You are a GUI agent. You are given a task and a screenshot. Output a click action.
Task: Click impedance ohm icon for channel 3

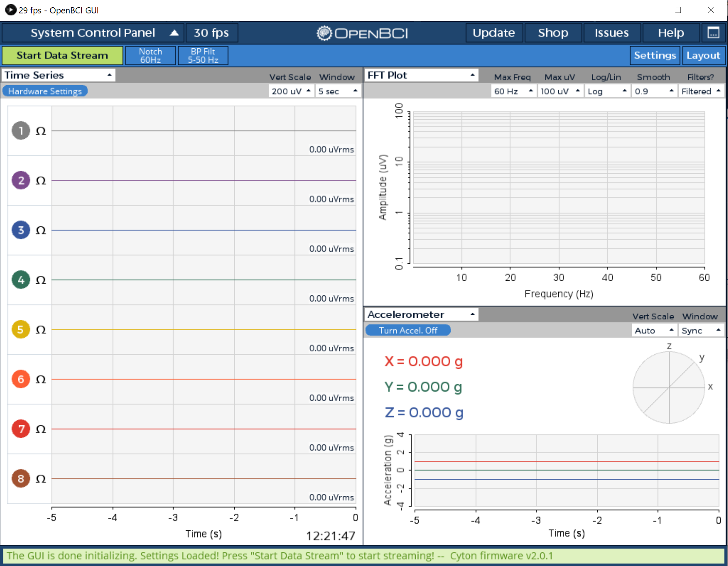point(41,230)
